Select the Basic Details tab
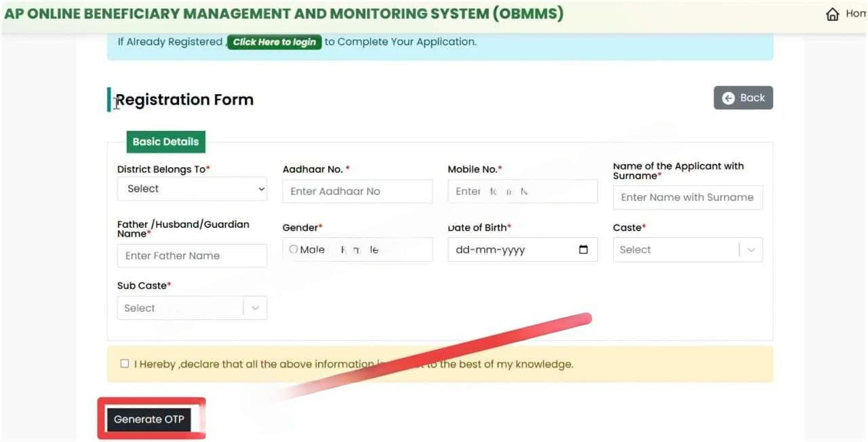The width and height of the screenshot is (868, 442). (165, 142)
